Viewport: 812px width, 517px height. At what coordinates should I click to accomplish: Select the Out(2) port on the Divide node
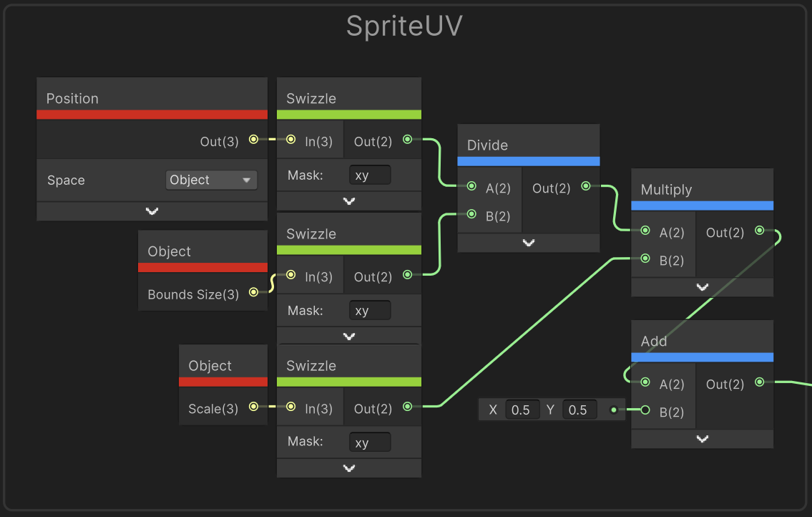[x=585, y=185]
